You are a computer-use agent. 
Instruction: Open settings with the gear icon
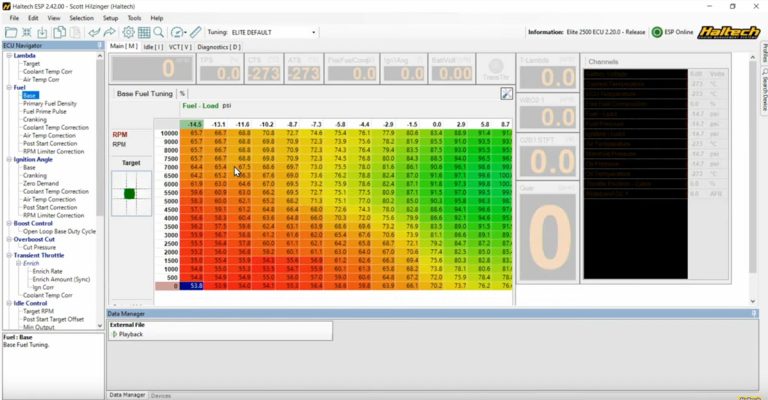tap(128, 32)
